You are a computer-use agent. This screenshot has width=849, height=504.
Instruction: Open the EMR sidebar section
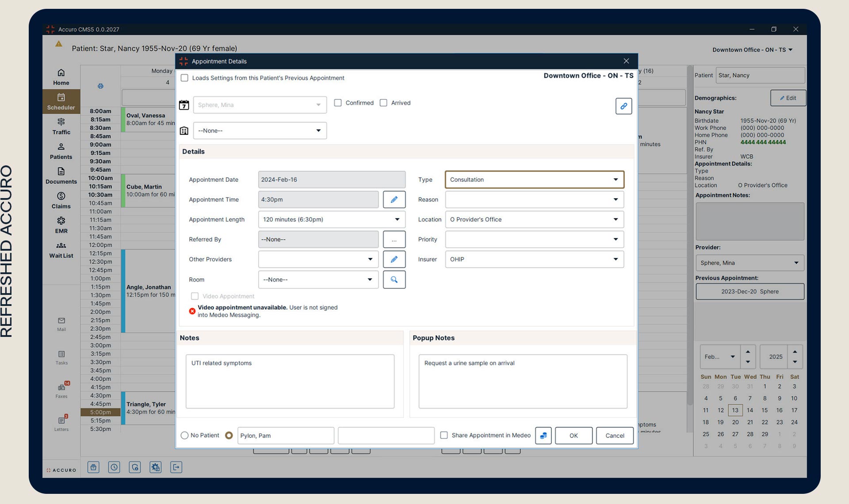61,225
